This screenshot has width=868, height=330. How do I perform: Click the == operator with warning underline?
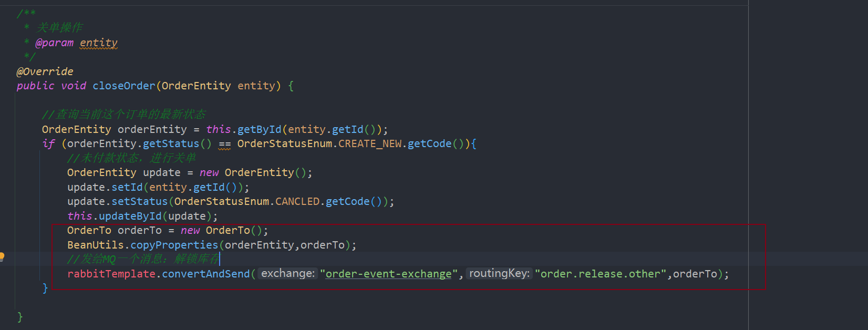pos(225,144)
